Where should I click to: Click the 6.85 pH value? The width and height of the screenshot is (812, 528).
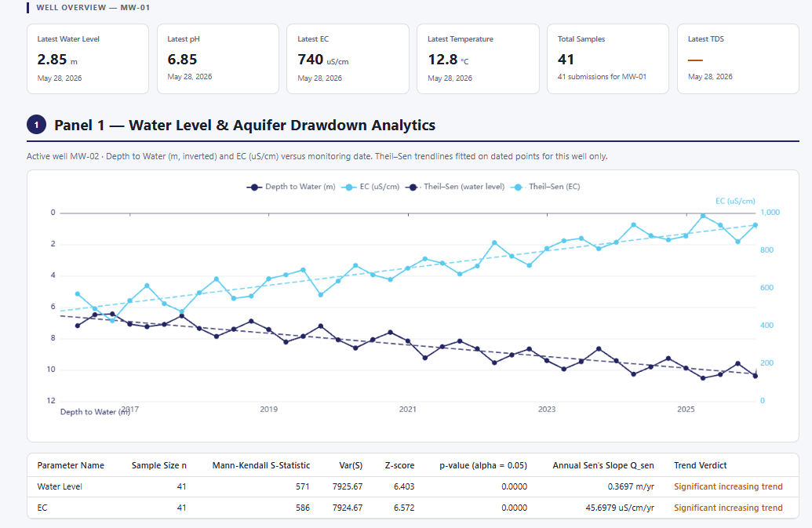pos(182,60)
